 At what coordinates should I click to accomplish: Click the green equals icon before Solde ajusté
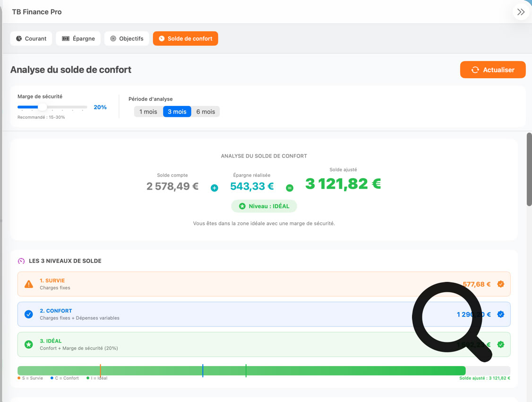[x=290, y=188]
